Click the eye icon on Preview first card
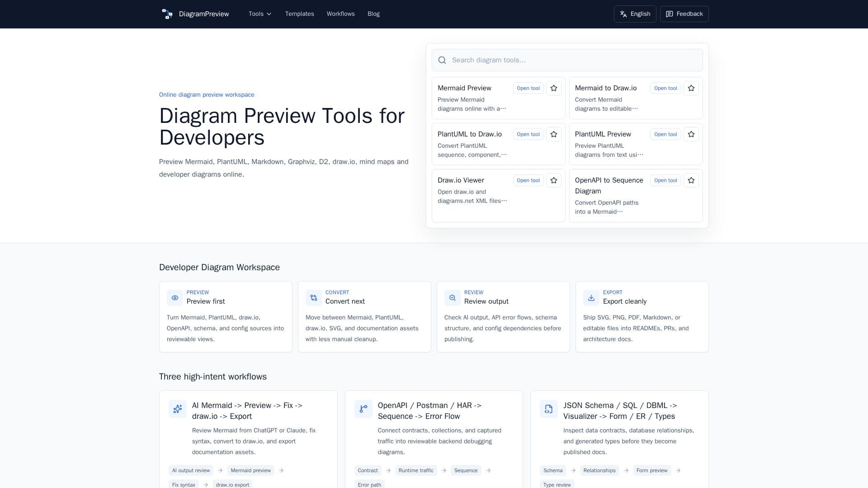This screenshot has height=488, width=868. [x=175, y=298]
